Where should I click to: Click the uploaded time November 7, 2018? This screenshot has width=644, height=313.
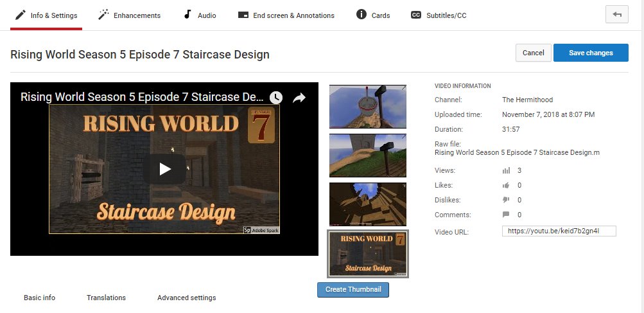point(548,114)
